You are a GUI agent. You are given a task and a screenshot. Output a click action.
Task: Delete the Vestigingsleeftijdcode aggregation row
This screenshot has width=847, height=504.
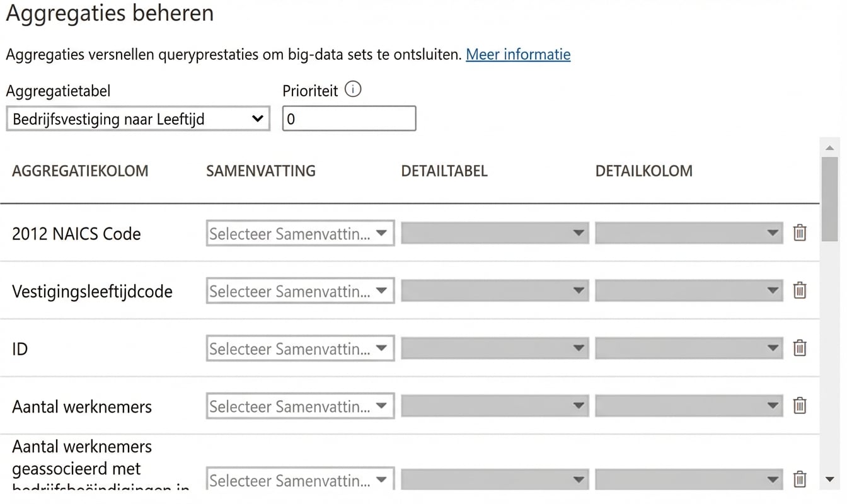pos(800,290)
